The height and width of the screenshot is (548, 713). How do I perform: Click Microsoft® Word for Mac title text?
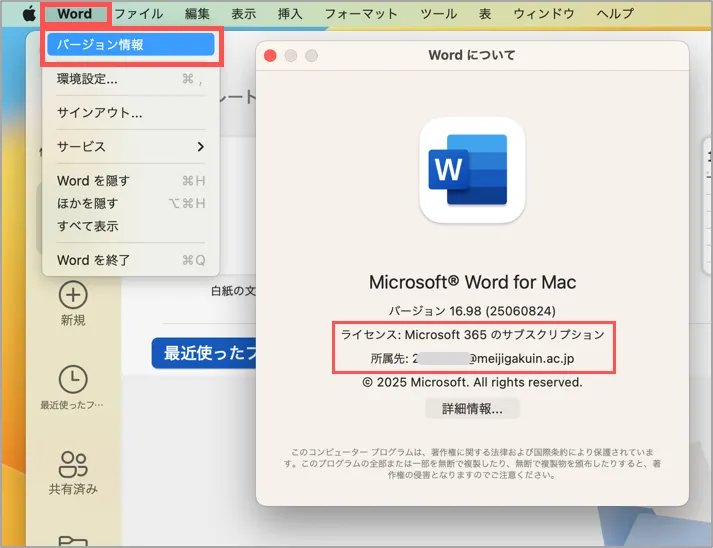472,282
